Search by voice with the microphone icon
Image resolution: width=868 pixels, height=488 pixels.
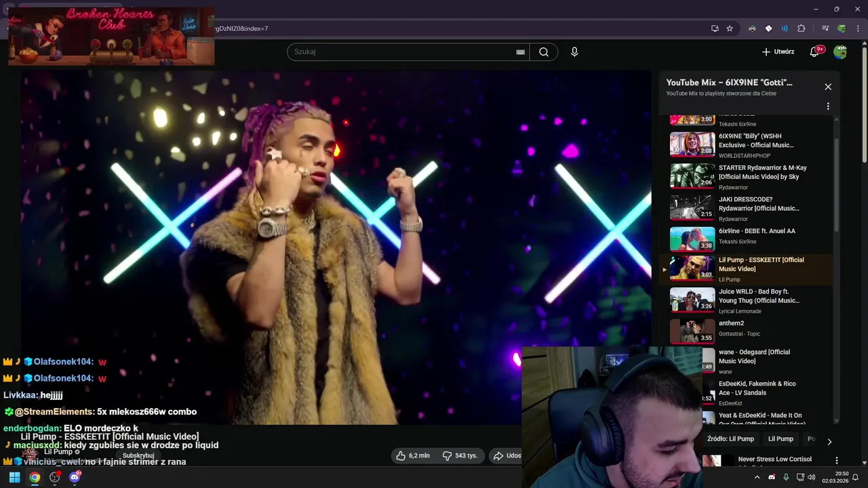(x=574, y=52)
